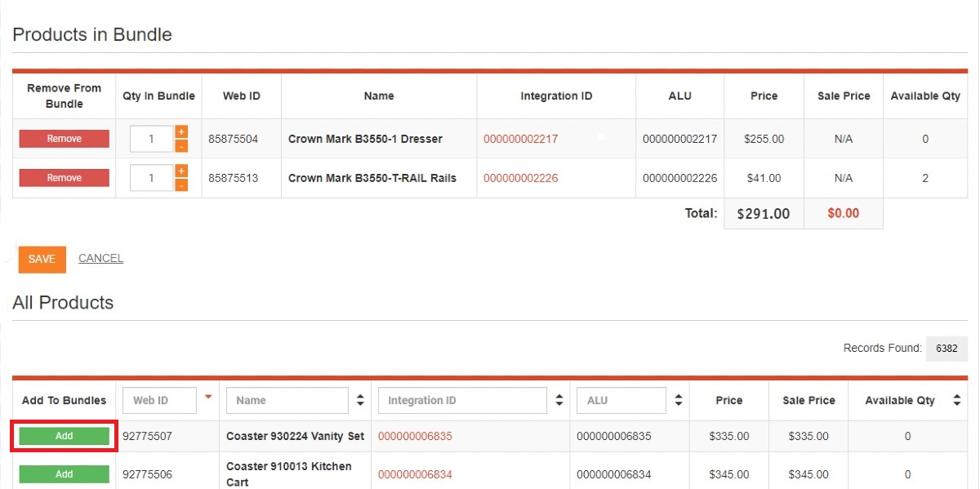The height and width of the screenshot is (489, 980).
Task: Open Integration ID link 000000006835
Action: tap(415, 436)
